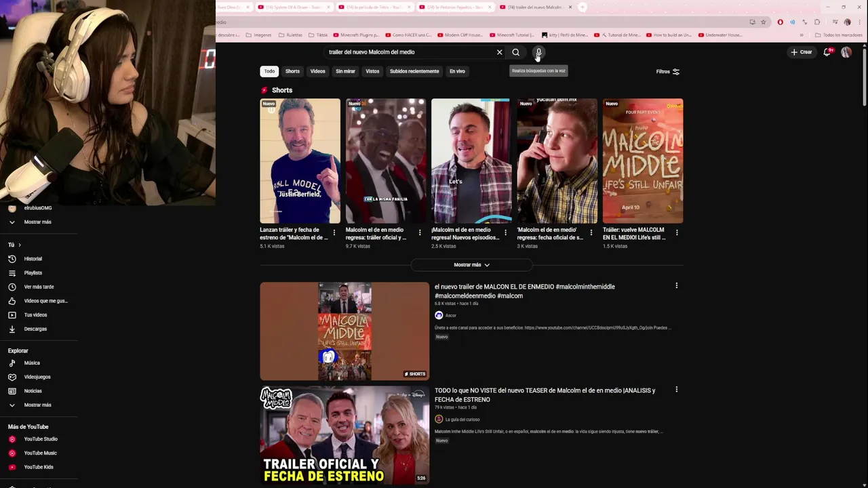This screenshot has height=488, width=868.
Task: Open options menu for 'regresa: tráiler oficial' Short
Action: [x=420, y=233]
